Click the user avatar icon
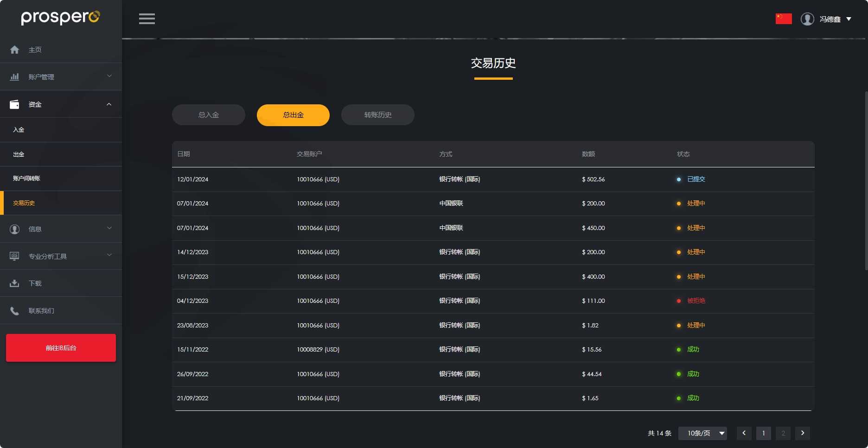The height and width of the screenshot is (448, 868). coord(807,19)
